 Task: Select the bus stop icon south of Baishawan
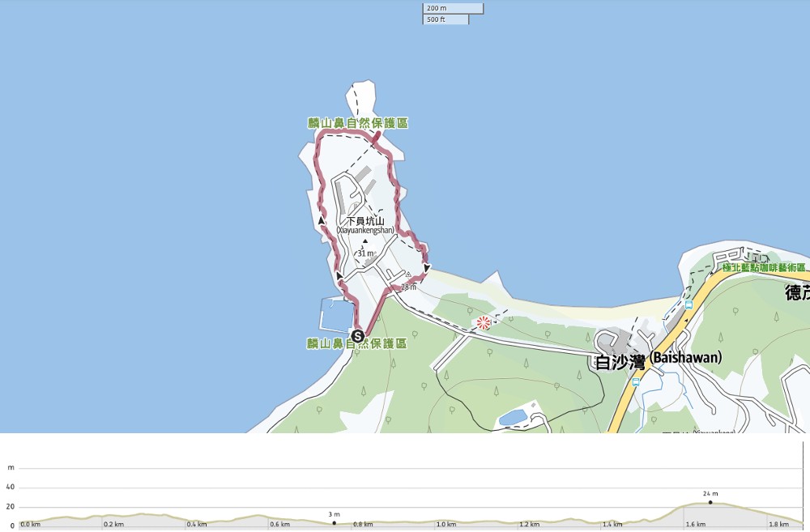[635, 382]
